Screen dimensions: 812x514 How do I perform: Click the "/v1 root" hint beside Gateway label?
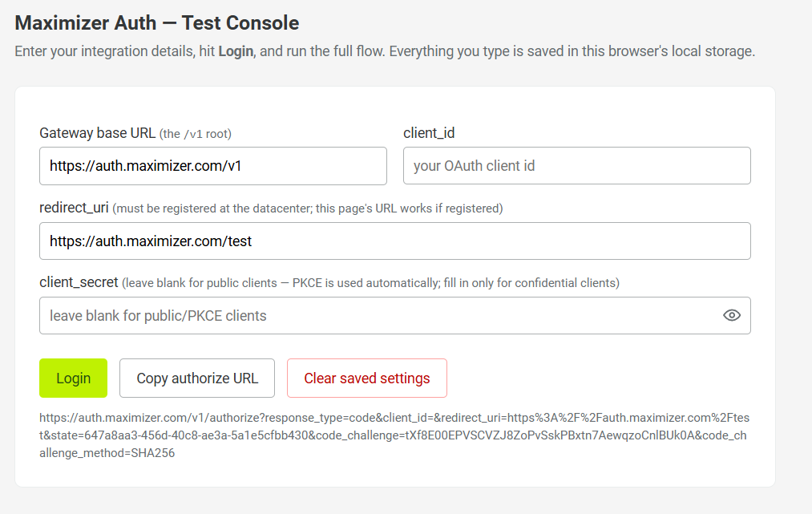click(x=196, y=134)
